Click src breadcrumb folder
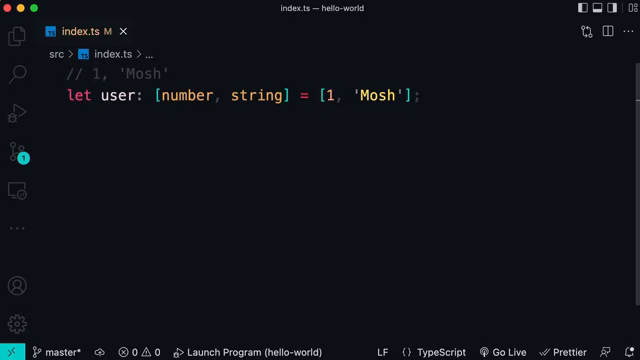640x360 pixels. point(56,54)
